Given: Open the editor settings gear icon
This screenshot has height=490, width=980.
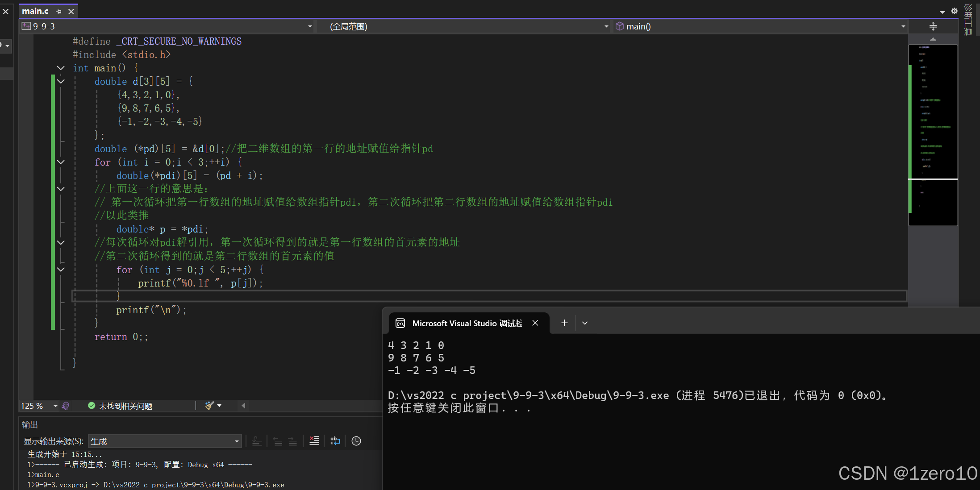Looking at the screenshot, I should [954, 11].
